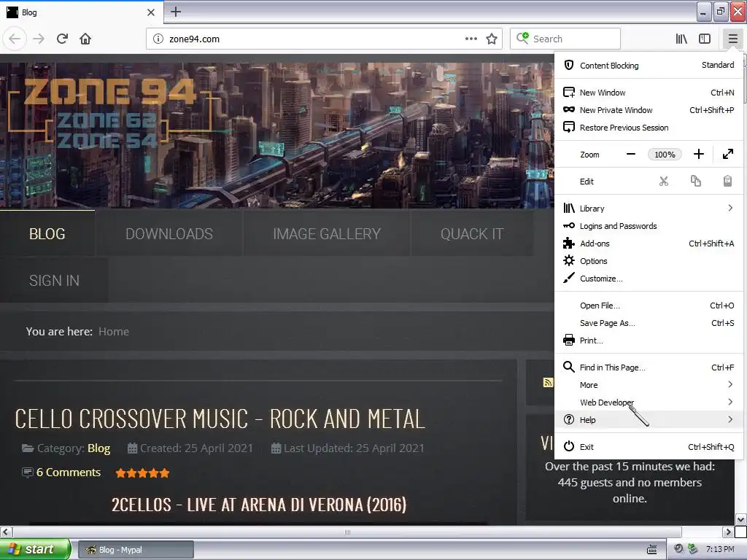Screen dimensions: 747x560
Task: Click the Cut scissors icon
Action: (664, 182)
